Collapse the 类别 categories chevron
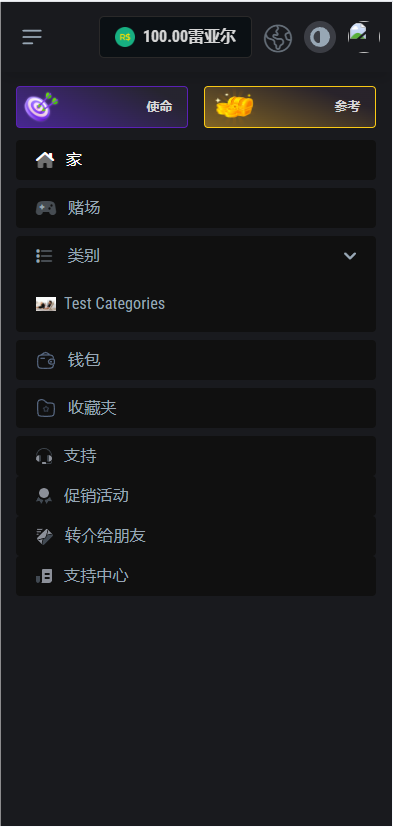The width and height of the screenshot is (393, 827). pyautogui.click(x=350, y=256)
